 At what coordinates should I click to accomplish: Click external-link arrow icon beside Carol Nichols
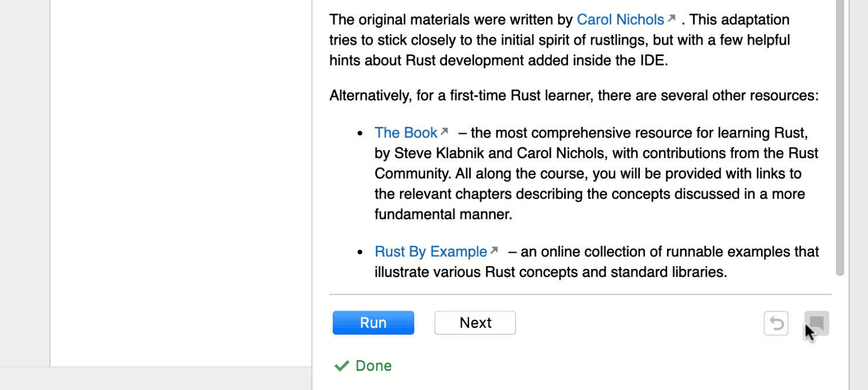672,18
